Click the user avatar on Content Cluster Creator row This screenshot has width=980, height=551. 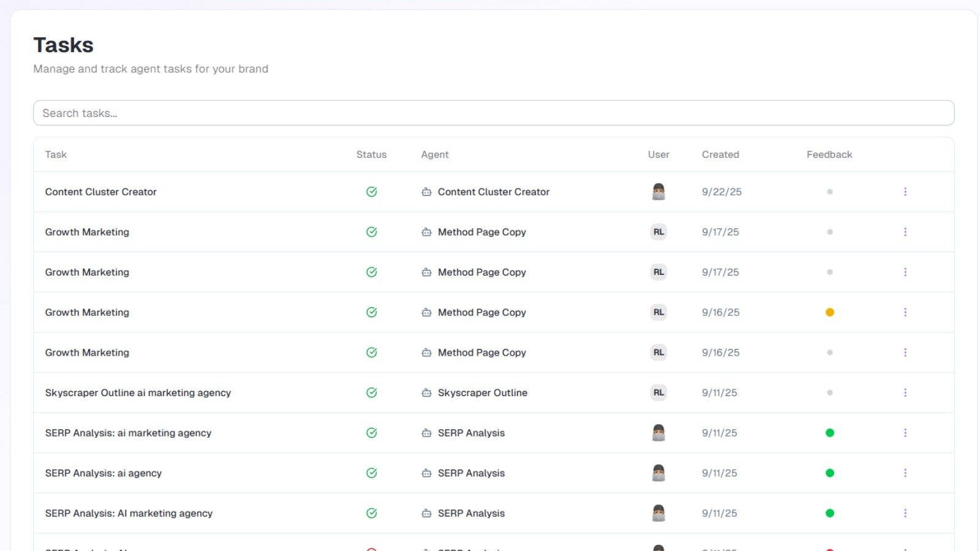658,192
